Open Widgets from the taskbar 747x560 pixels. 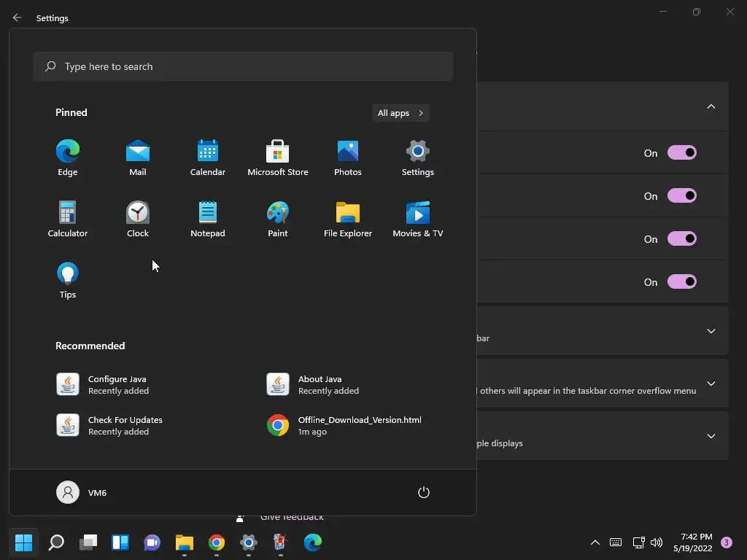point(120,542)
